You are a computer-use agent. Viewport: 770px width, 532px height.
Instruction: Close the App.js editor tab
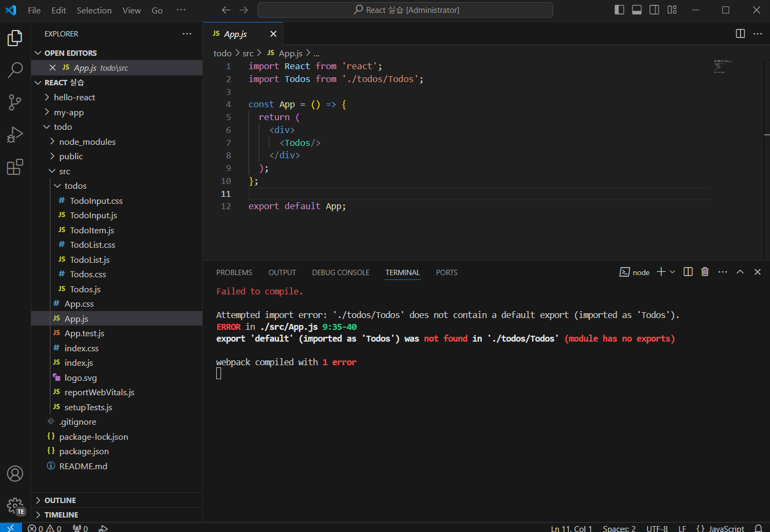point(273,34)
